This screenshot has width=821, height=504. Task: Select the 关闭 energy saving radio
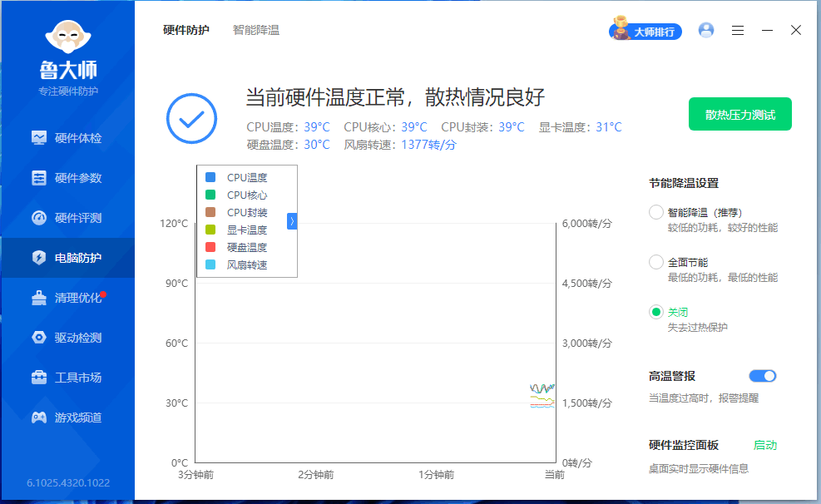pos(656,312)
